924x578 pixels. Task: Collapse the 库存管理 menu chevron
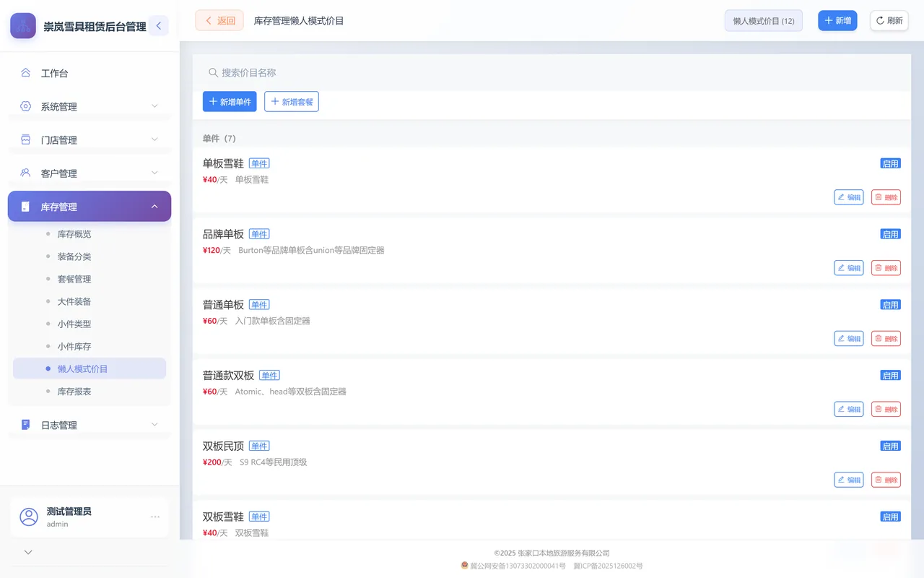coord(154,207)
